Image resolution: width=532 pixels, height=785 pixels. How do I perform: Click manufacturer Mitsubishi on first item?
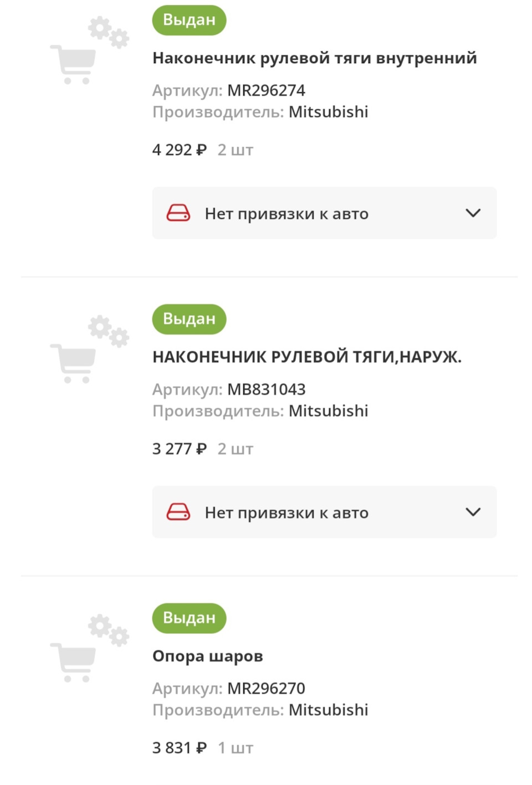[x=329, y=111]
